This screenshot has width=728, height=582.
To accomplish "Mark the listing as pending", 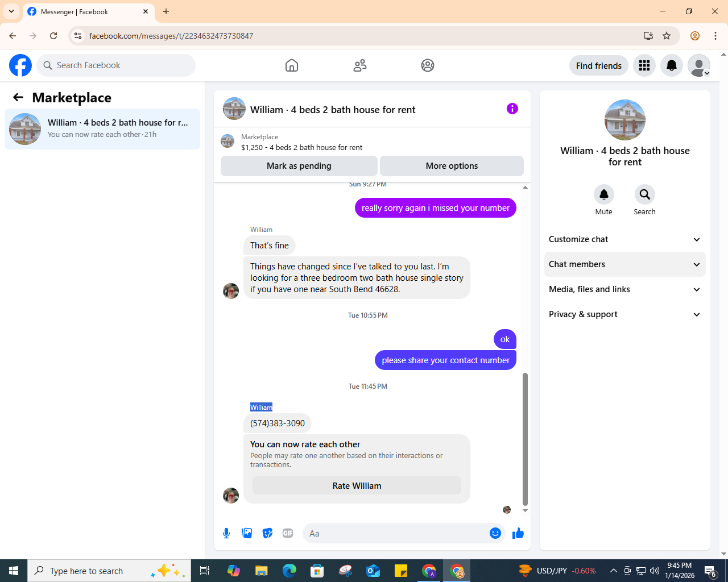I will [x=299, y=166].
